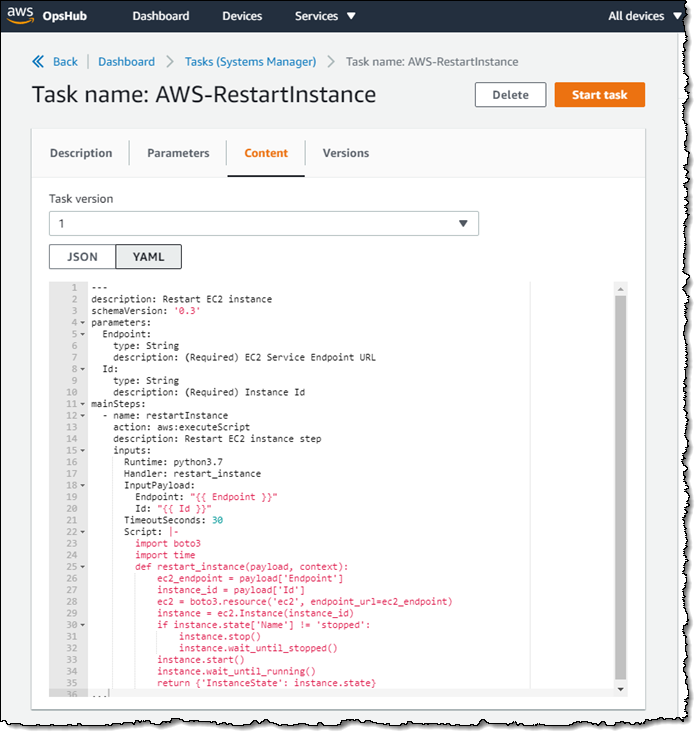Open Devices in top navigation

click(x=242, y=16)
